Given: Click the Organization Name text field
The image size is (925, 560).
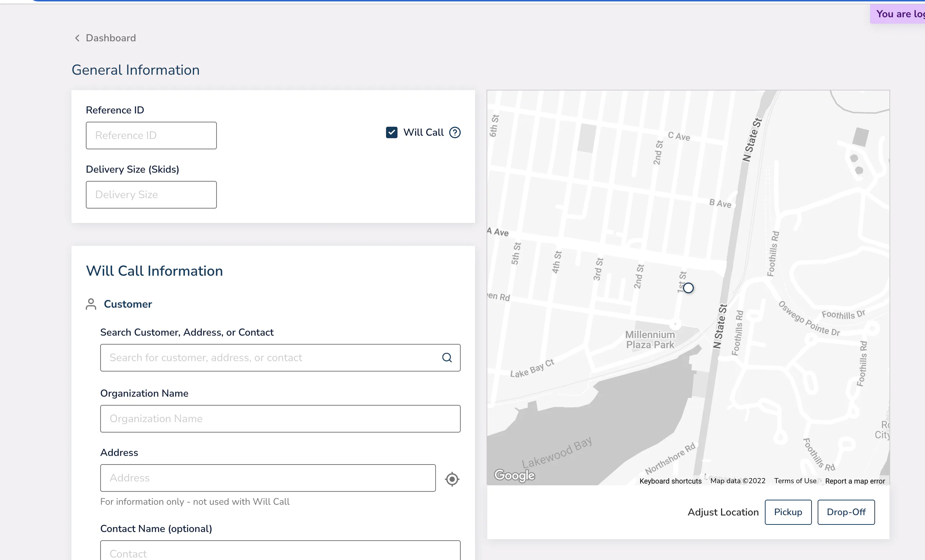Looking at the screenshot, I should click(280, 419).
